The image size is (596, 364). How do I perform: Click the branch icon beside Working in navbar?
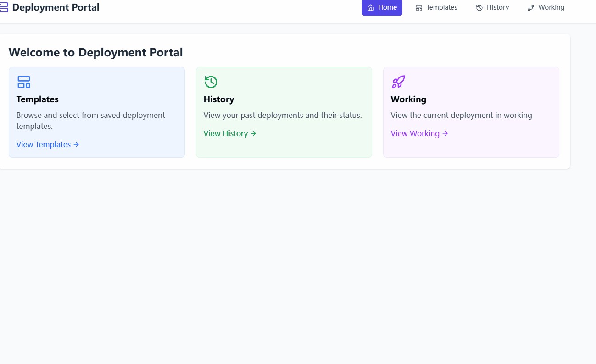pyautogui.click(x=531, y=8)
